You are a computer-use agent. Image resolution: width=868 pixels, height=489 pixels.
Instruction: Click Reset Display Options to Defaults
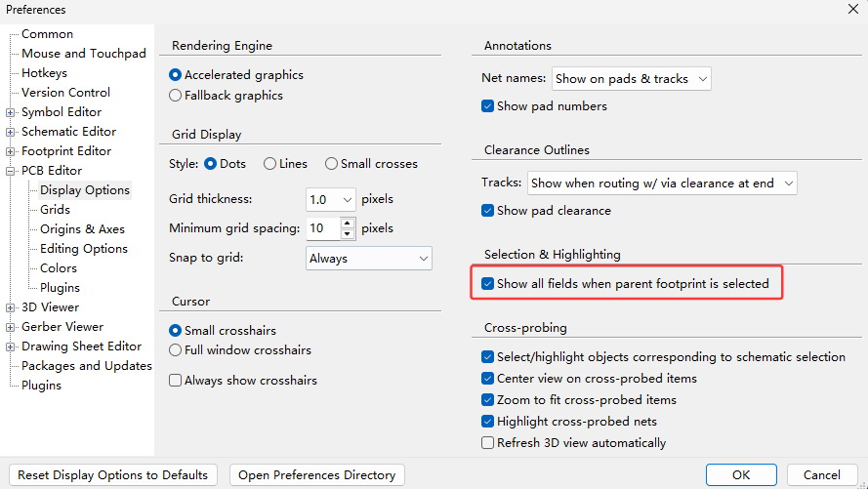tap(113, 475)
